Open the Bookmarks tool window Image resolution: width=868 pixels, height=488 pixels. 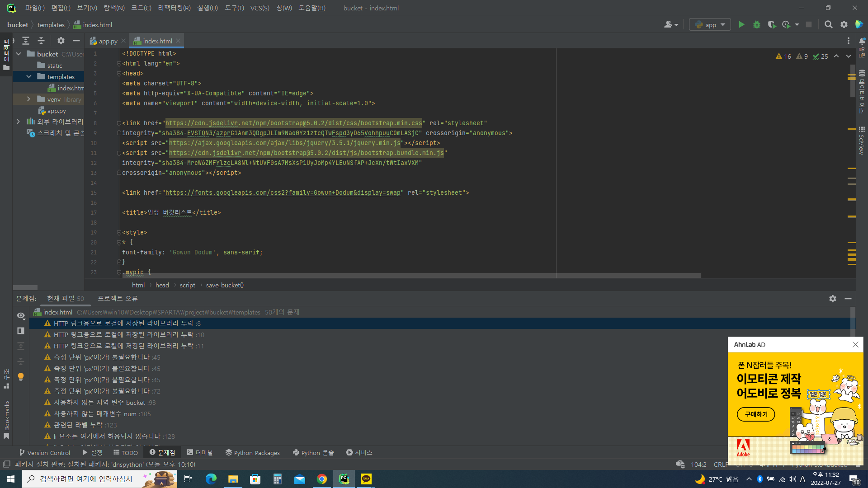tap(6, 419)
